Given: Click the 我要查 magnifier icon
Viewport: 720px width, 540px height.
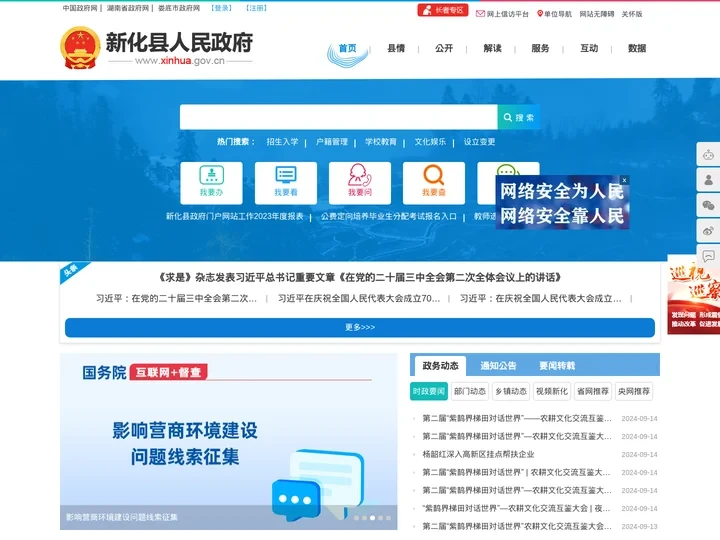Looking at the screenshot, I should pos(434,183).
